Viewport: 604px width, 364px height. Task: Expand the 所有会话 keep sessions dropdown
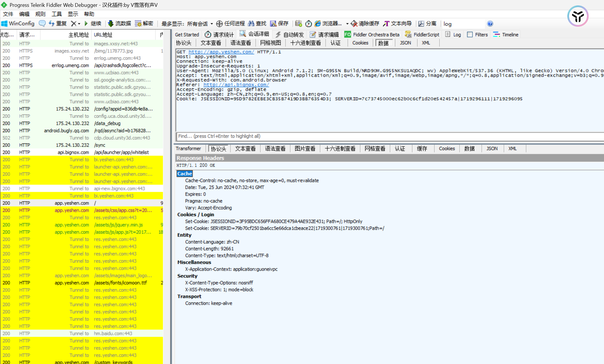coord(212,24)
